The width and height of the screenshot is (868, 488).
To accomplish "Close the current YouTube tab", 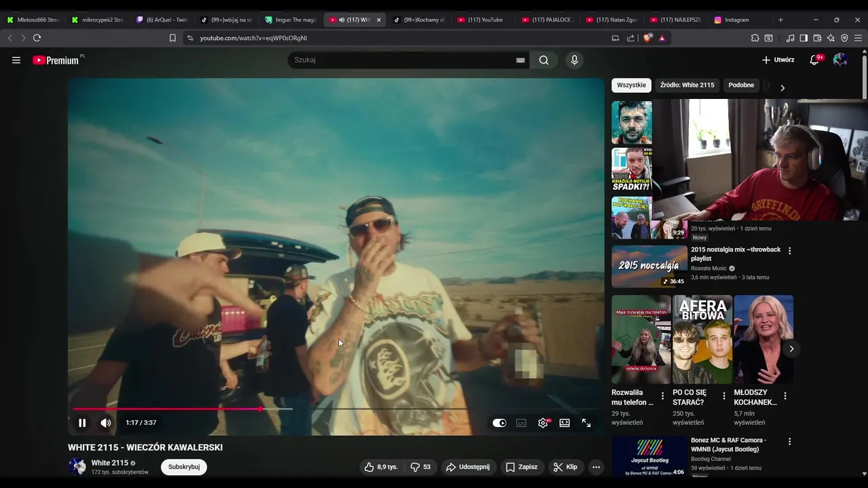I will click(378, 20).
